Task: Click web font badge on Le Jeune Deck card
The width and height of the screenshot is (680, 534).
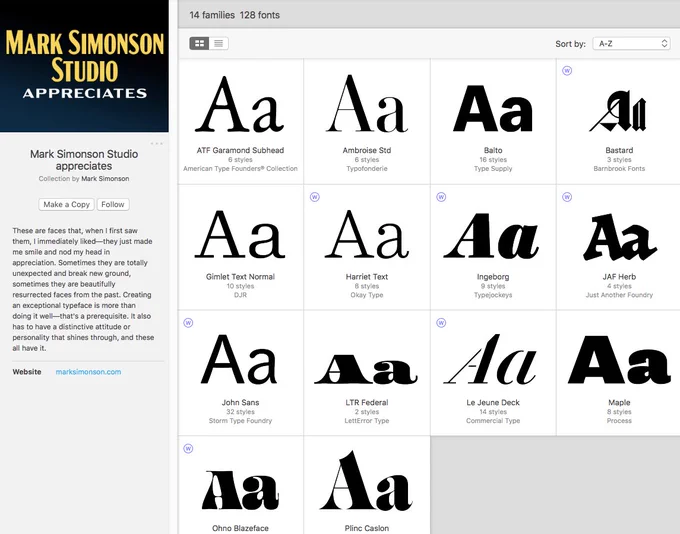Action: click(441, 323)
